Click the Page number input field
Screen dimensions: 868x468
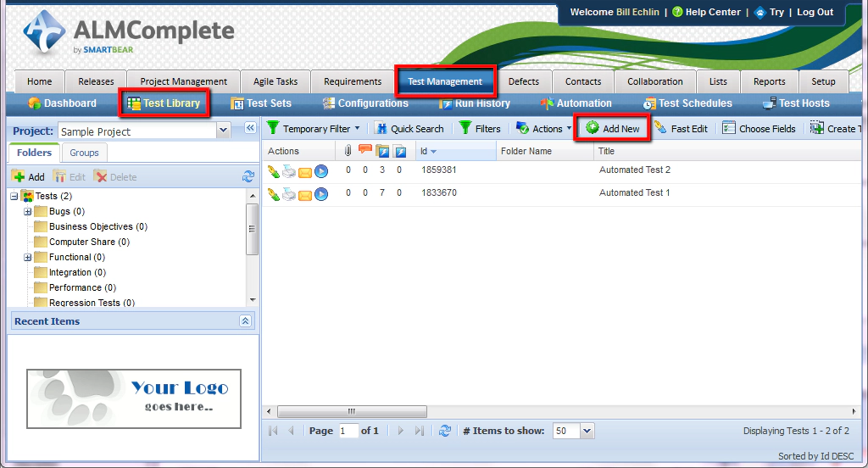point(348,431)
